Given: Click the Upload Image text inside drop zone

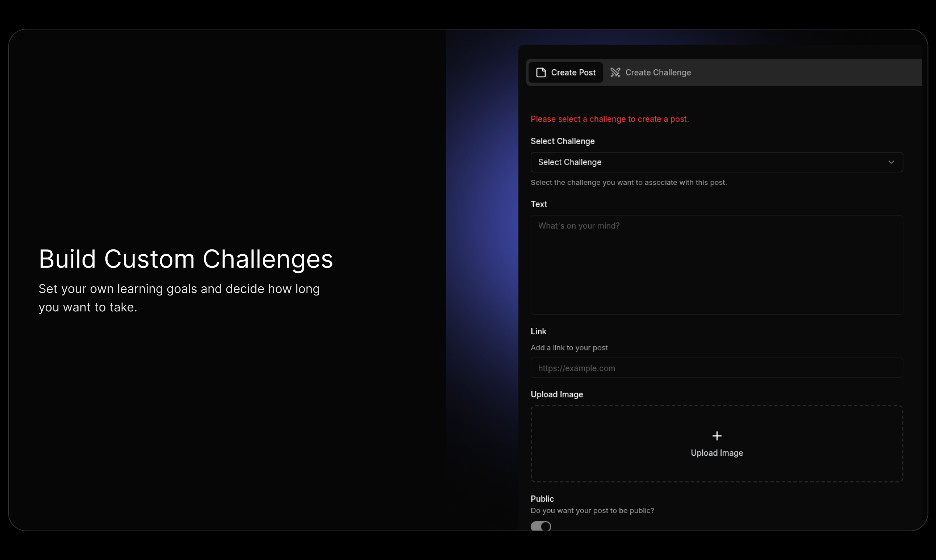Looking at the screenshot, I should [717, 453].
